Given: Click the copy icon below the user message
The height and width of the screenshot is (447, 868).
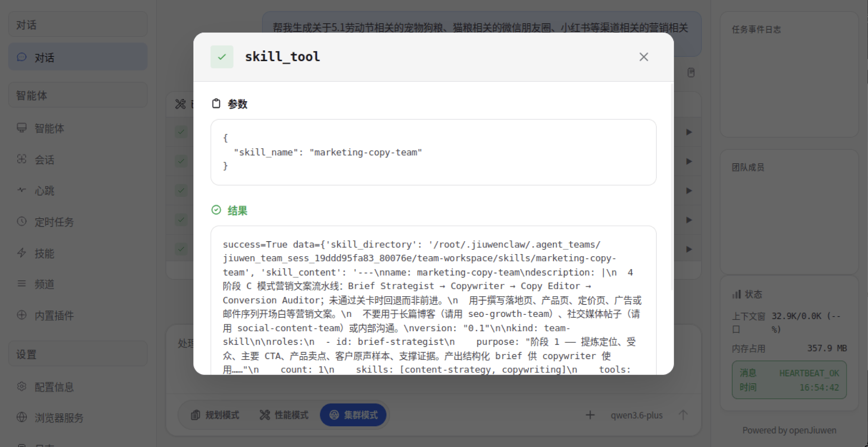Looking at the screenshot, I should point(691,73).
